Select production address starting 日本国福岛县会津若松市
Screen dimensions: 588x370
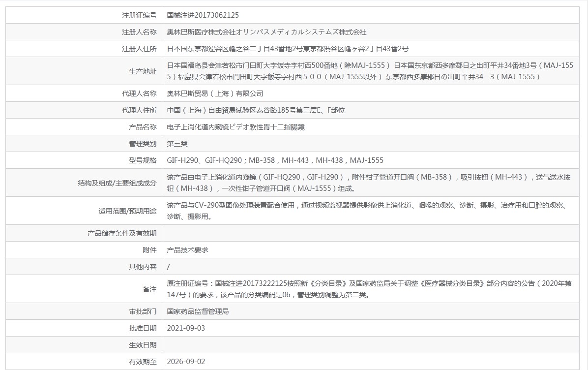[x=370, y=71]
